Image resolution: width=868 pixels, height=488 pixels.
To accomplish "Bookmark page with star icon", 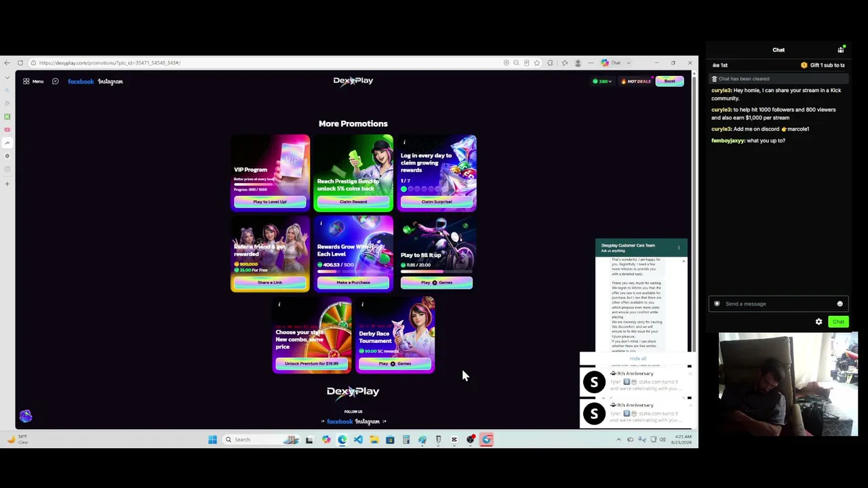I will [536, 63].
